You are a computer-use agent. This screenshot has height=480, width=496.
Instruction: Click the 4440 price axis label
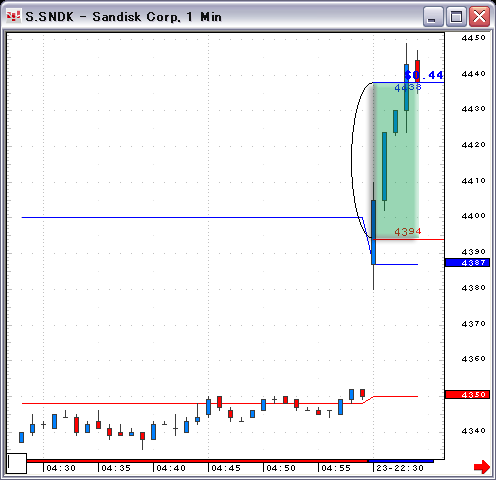(473, 74)
